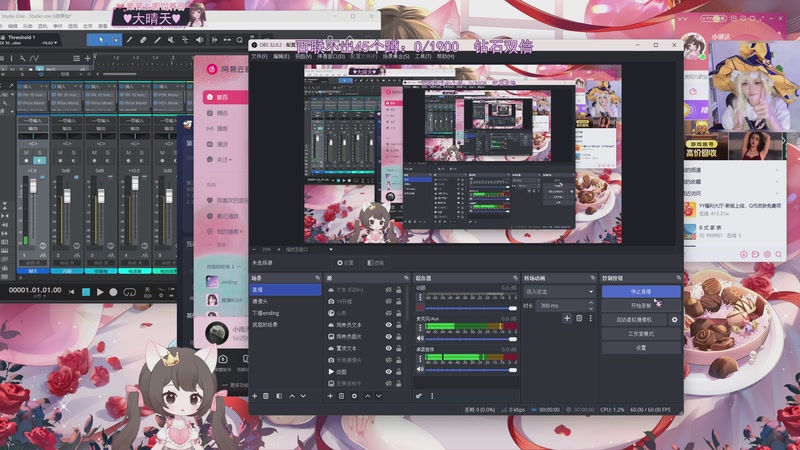Screen dimensions: 800x450
Task: Move scene up in Scenes panel
Action: coord(292,396)
